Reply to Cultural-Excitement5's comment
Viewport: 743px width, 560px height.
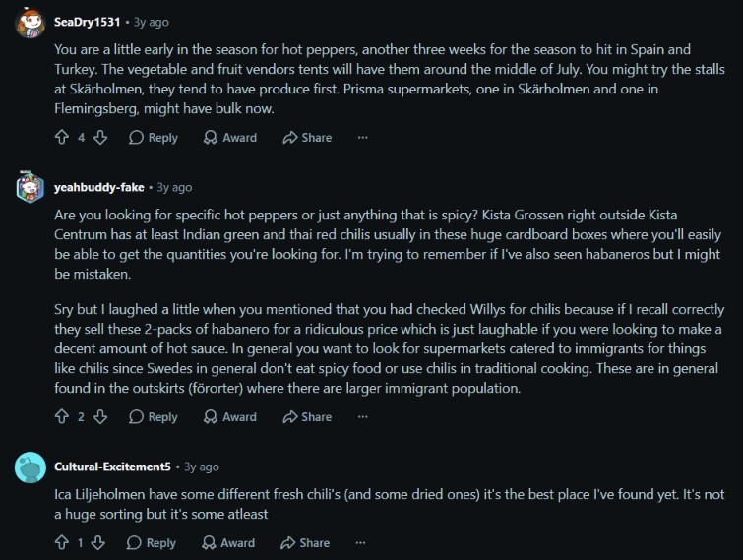tap(152, 543)
